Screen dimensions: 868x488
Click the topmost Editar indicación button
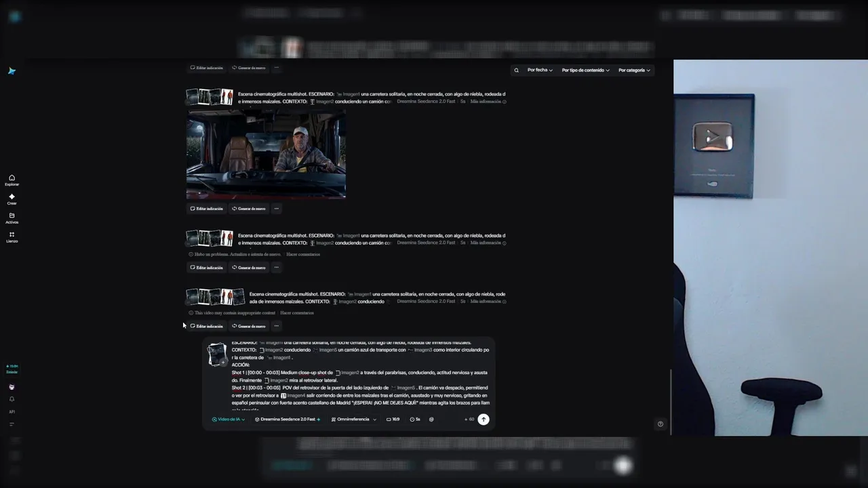click(206, 68)
